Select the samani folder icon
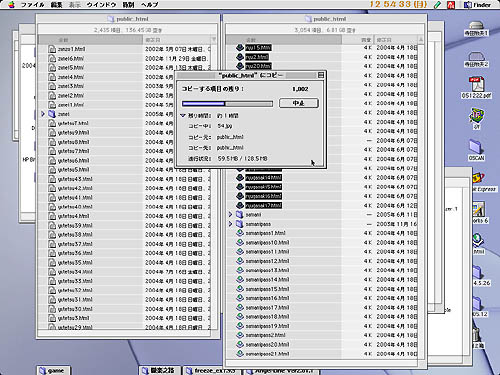 [x=240, y=214]
